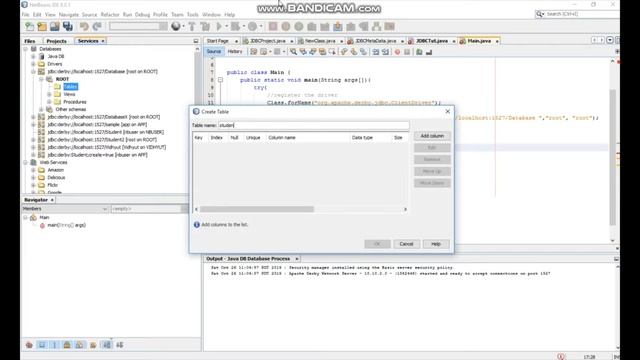Click the globe browser icon in toolbar
640x360 pixels.
point(176,27)
